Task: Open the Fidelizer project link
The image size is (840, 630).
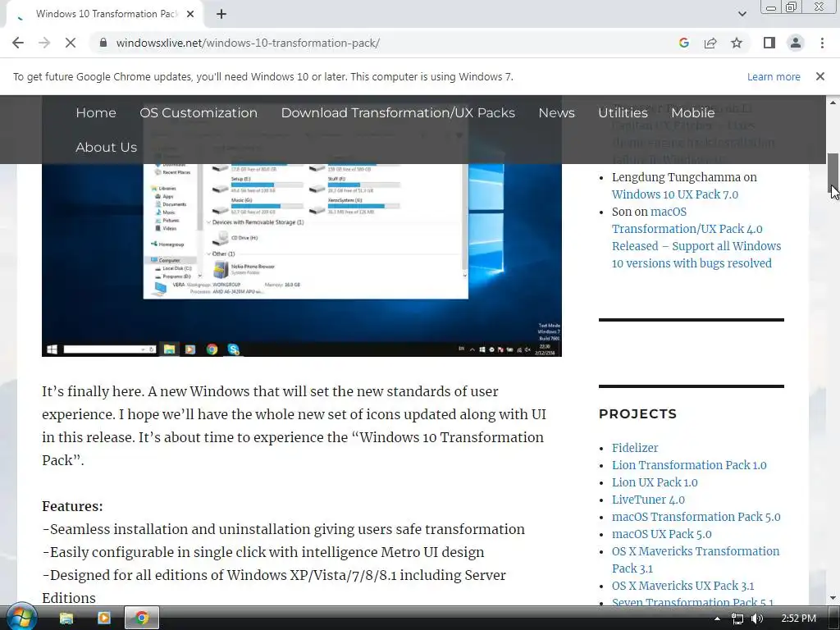Action: pyautogui.click(x=635, y=448)
